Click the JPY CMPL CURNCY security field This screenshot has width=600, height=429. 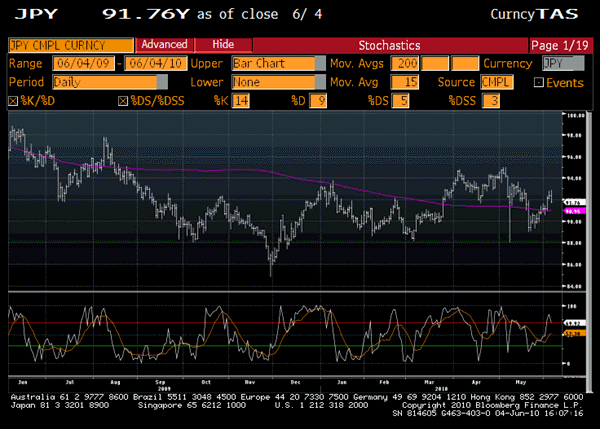pos(70,45)
